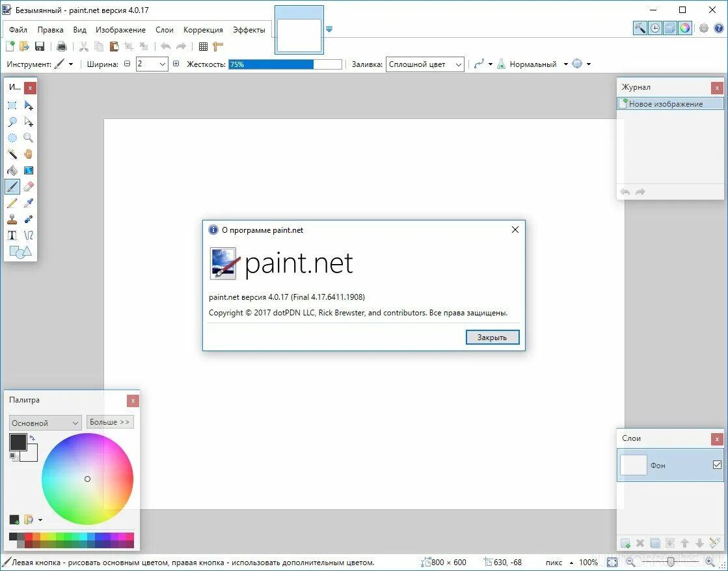The image size is (728, 571).
Task: Click the New image toolbar icon
Action: tap(10, 46)
